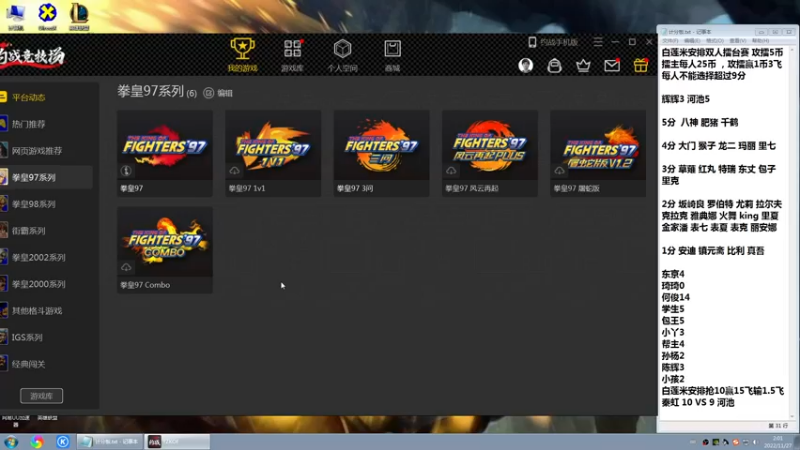Open the 拳皇97 1v1 game thumbnail

coord(273,145)
